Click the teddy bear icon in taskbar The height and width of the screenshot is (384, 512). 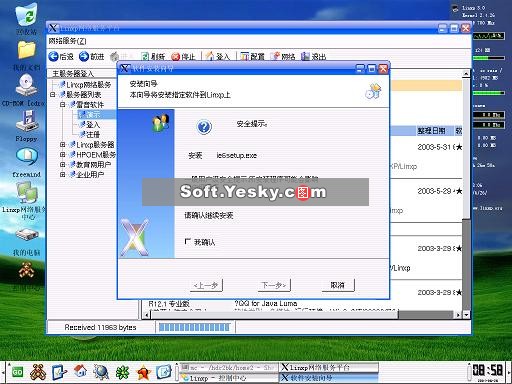point(38,372)
